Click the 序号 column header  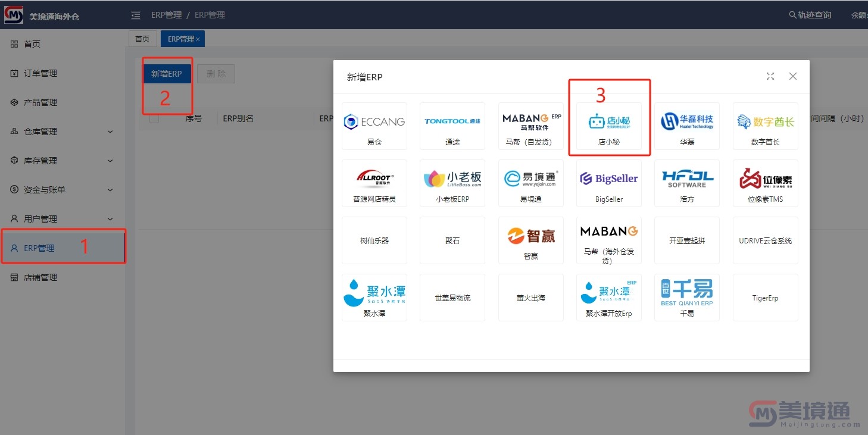193,118
